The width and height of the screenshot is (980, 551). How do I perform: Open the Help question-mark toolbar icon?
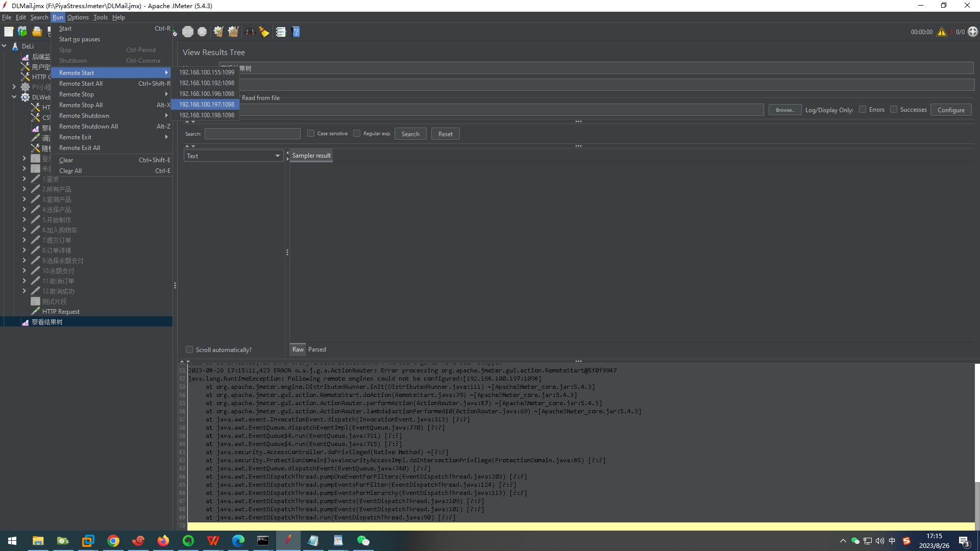pos(296,32)
